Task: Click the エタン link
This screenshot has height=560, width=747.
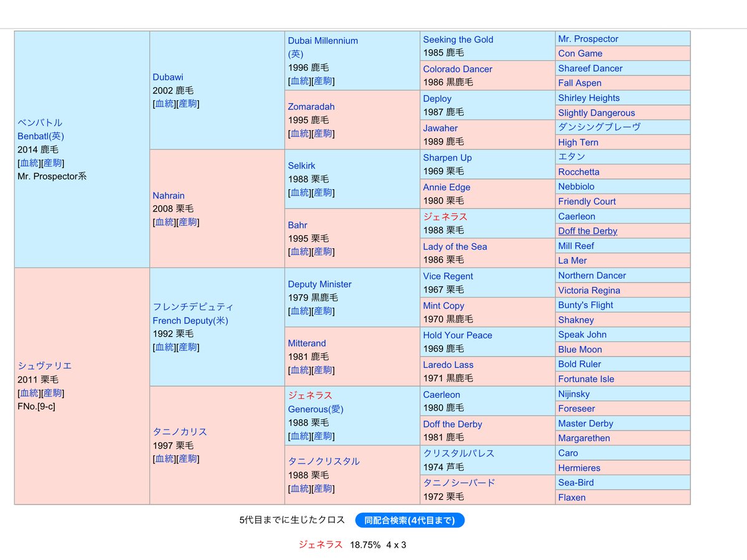Action: (572, 157)
